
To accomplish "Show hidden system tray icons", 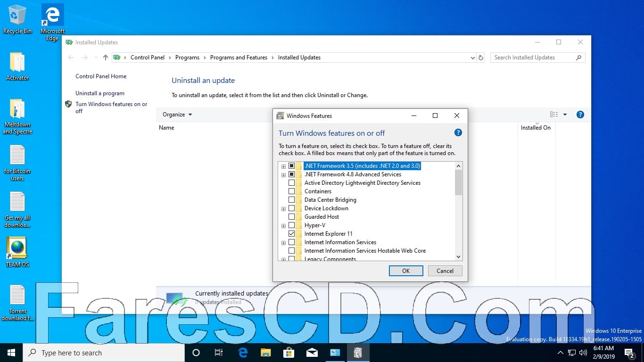I will click(x=561, y=353).
